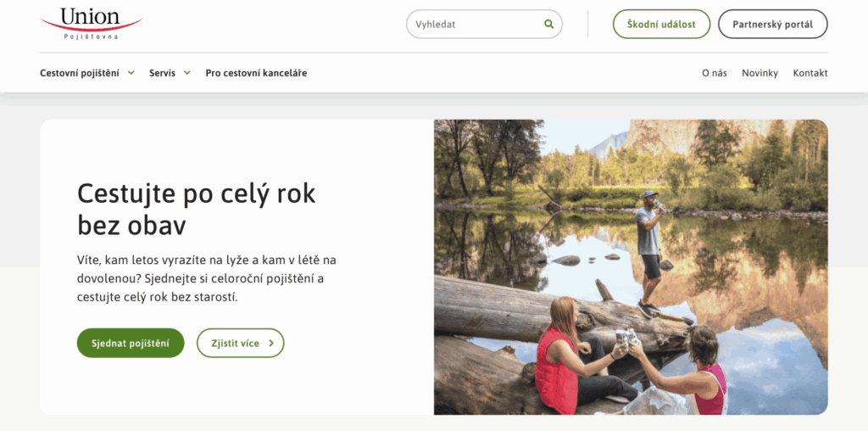Select Pro cestovní kanceláře menu item
The height and width of the screenshot is (431, 868).
click(x=256, y=73)
